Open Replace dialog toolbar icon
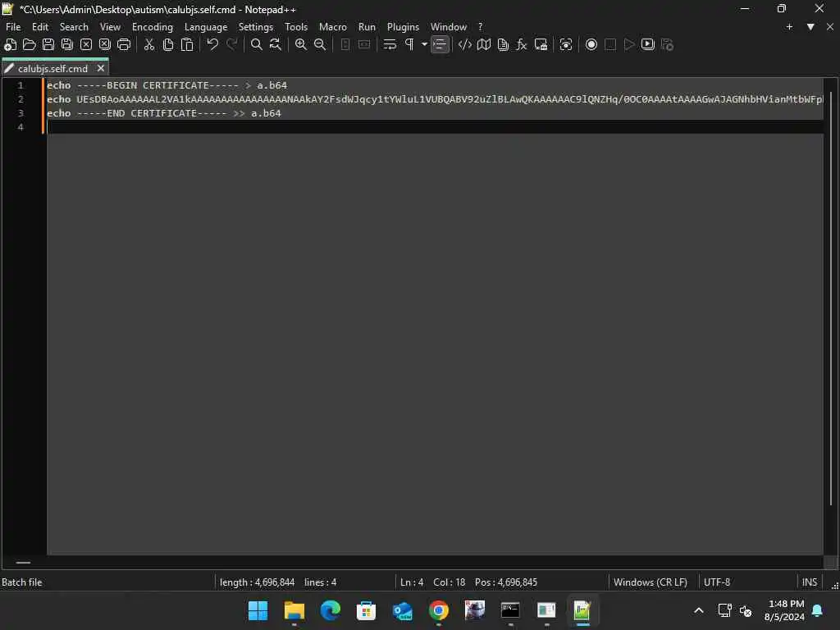 [x=276, y=44]
